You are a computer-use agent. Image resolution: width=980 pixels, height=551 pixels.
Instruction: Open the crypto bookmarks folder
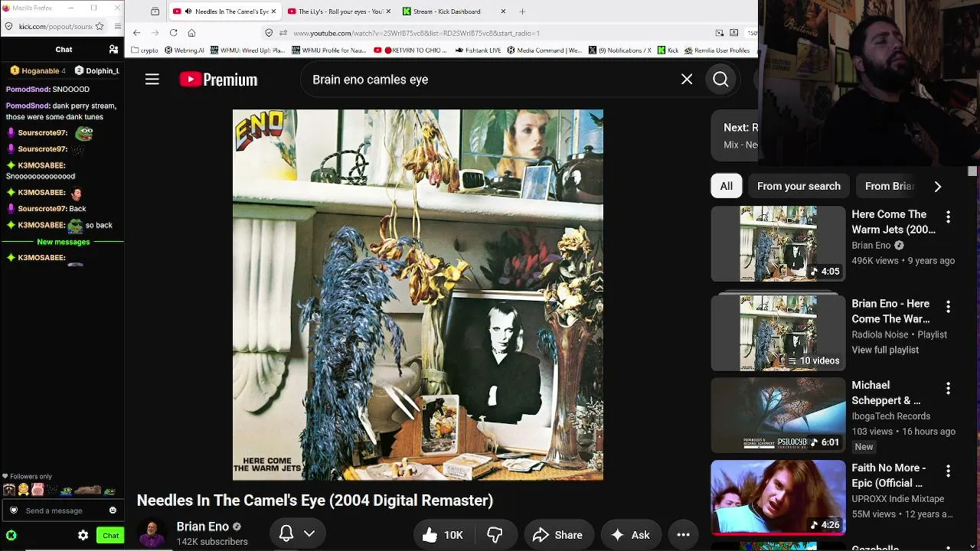(x=145, y=51)
